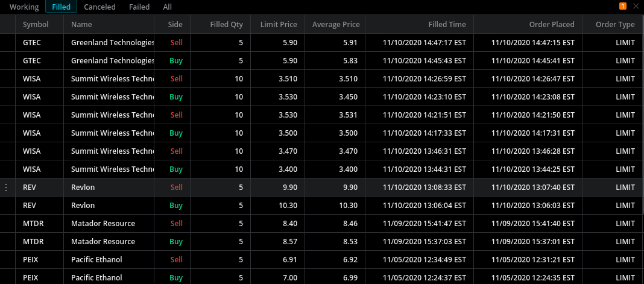Open the Canceled orders tab
The image size is (644, 284).
pyautogui.click(x=99, y=7)
